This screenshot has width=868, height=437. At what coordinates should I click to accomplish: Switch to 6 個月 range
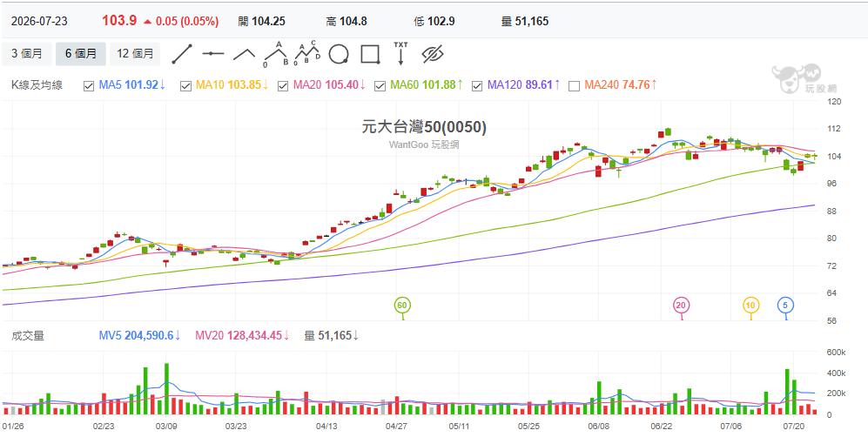click(x=81, y=54)
